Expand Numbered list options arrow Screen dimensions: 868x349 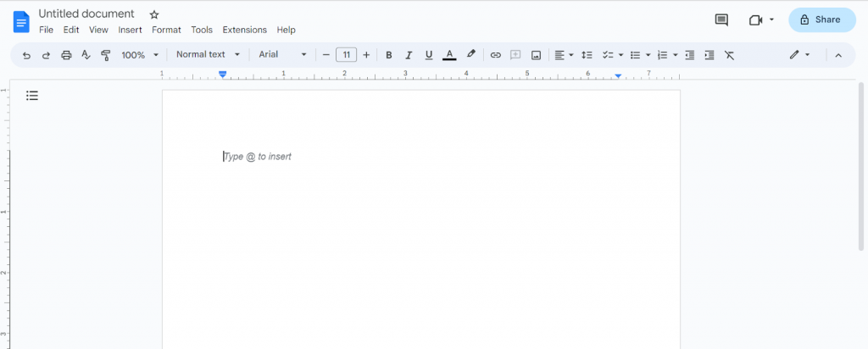(x=676, y=55)
